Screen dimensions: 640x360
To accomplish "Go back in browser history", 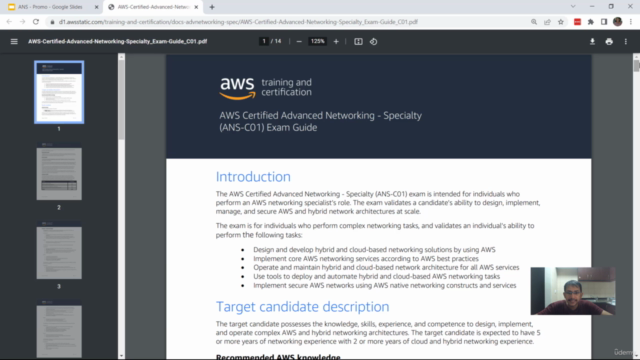I will click(9, 22).
